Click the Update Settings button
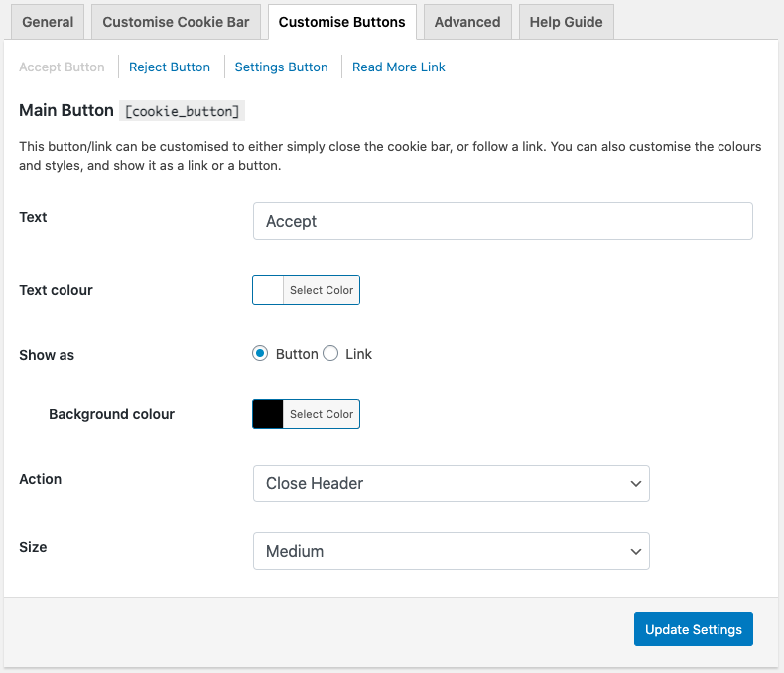 (x=694, y=629)
